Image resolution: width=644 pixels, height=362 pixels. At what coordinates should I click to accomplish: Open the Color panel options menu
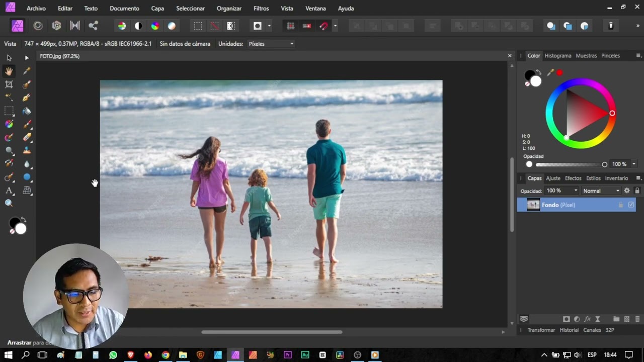point(638,56)
